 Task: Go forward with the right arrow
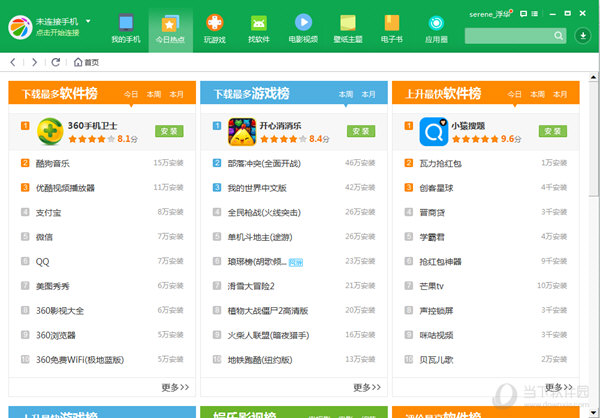coord(34,62)
